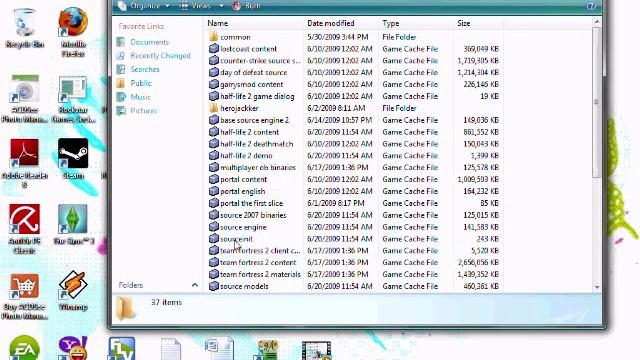Viewport: 640px width, 360px height.
Task: Open the Rockstar Games Social Club shortcut
Action: coord(73,98)
